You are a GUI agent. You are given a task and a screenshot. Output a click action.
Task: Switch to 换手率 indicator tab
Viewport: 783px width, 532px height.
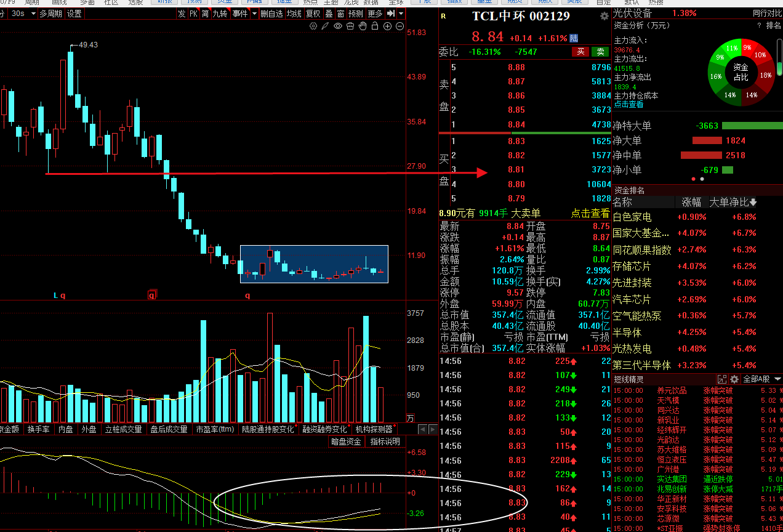tap(38, 429)
